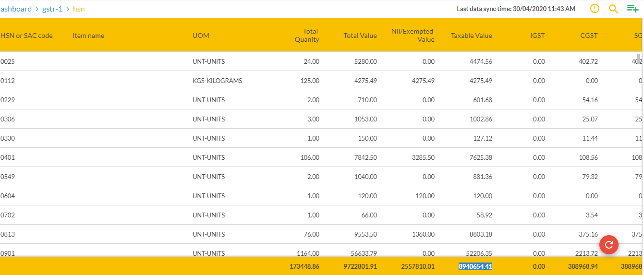Click the yellow warning alert icon
Screen dimensions: 644x275
click(x=595, y=9)
